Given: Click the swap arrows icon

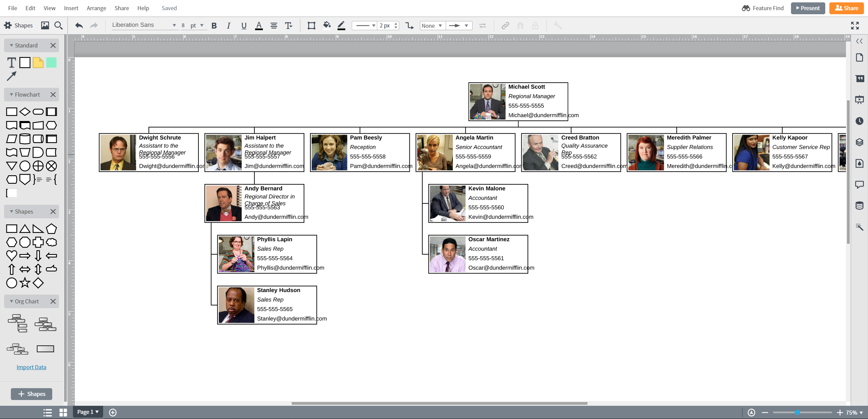Looking at the screenshot, I should (x=482, y=25).
